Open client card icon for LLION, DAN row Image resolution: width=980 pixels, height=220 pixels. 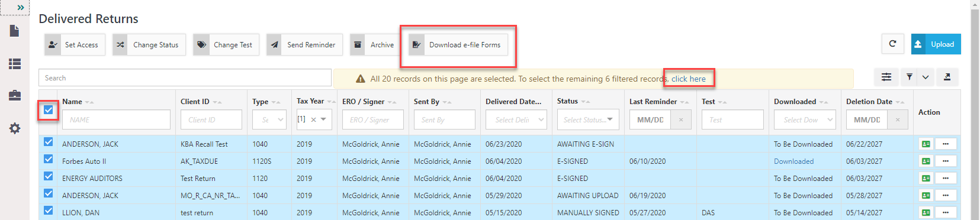pos(926,212)
